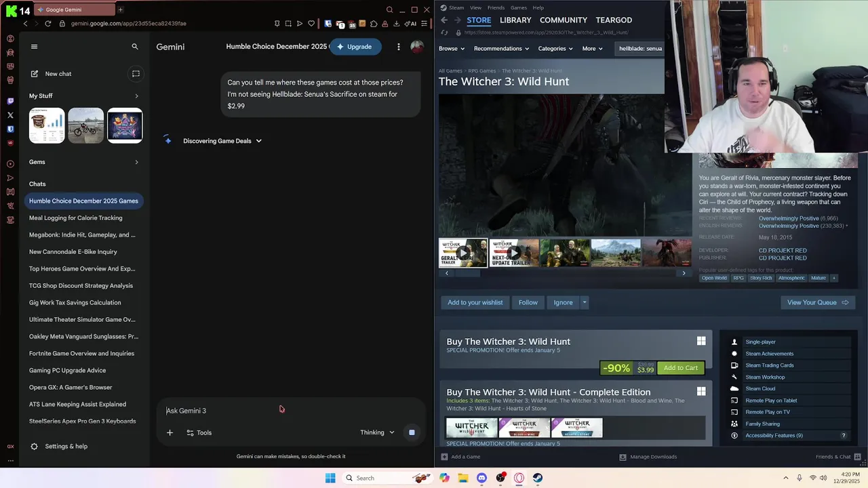Expand the Gems section arrow
This screenshot has height=488, width=868.
[x=136, y=162]
